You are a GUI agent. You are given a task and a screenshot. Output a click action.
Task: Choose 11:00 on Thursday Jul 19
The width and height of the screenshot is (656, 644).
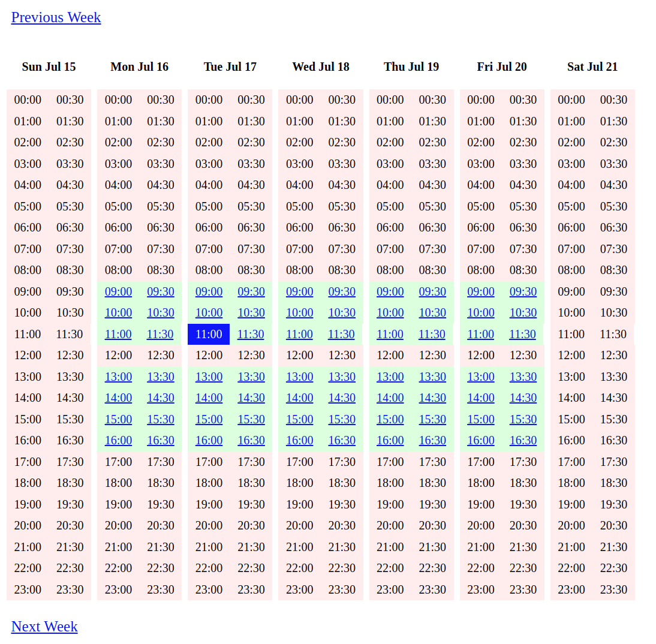390,334
